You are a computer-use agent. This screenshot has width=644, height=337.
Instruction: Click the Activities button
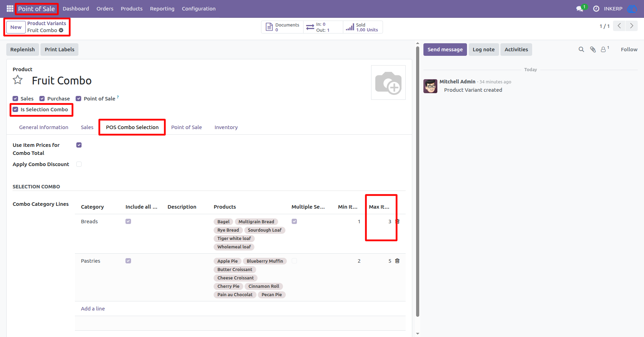(x=516, y=50)
